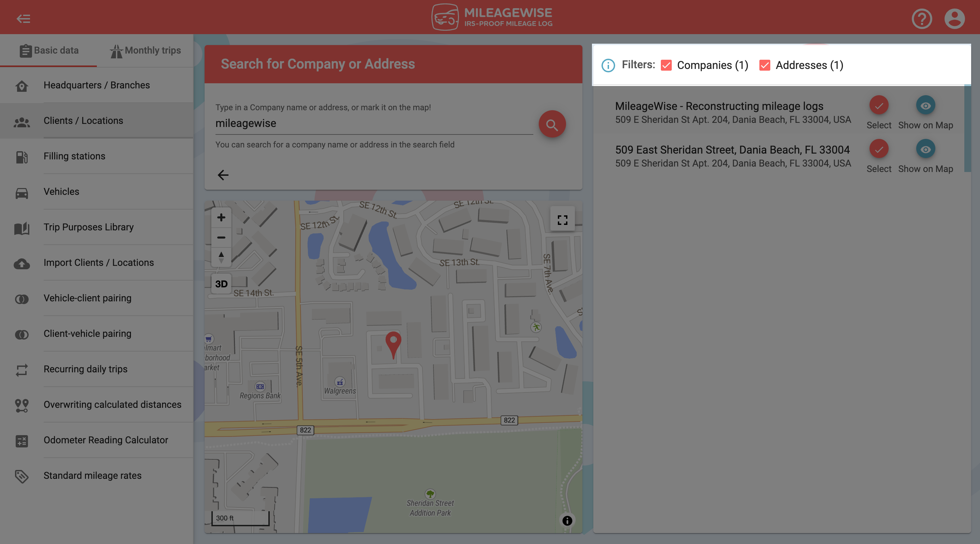Open Overwriting calculated distances menu item
The image size is (980, 544).
(x=96, y=404)
